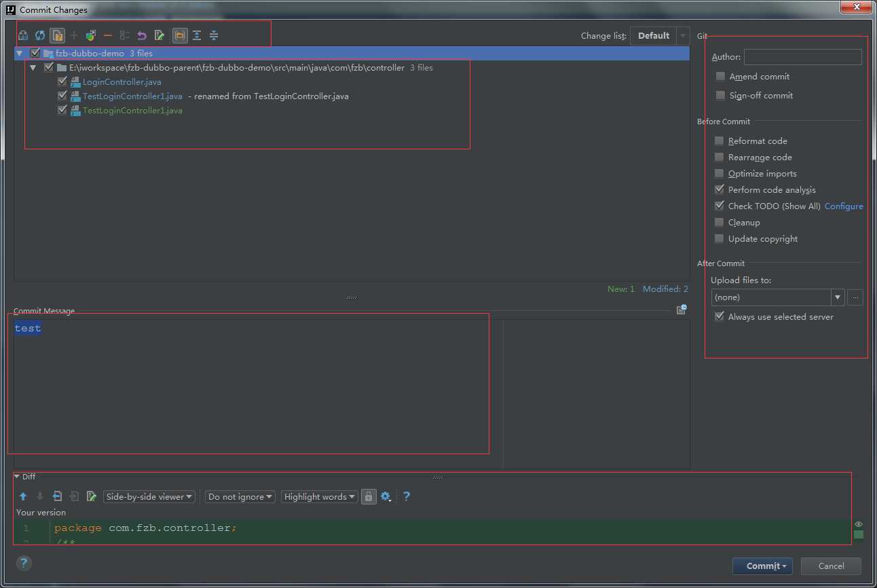Check the Reformat code option

pyautogui.click(x=719, y=141)
